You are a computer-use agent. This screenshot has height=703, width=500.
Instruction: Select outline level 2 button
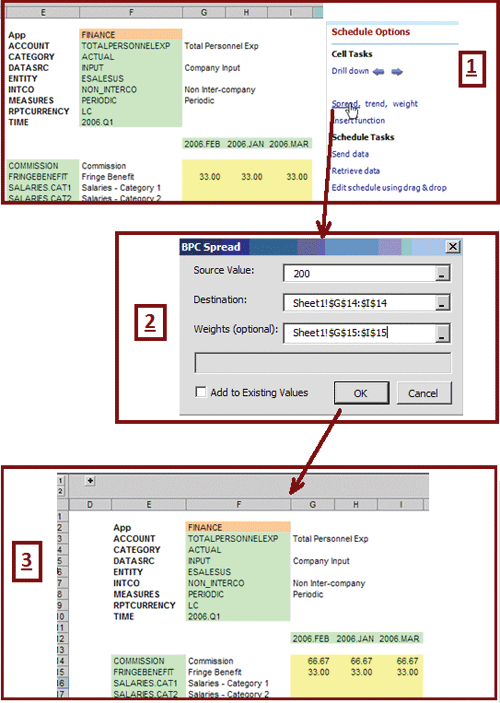pos(61,491)
